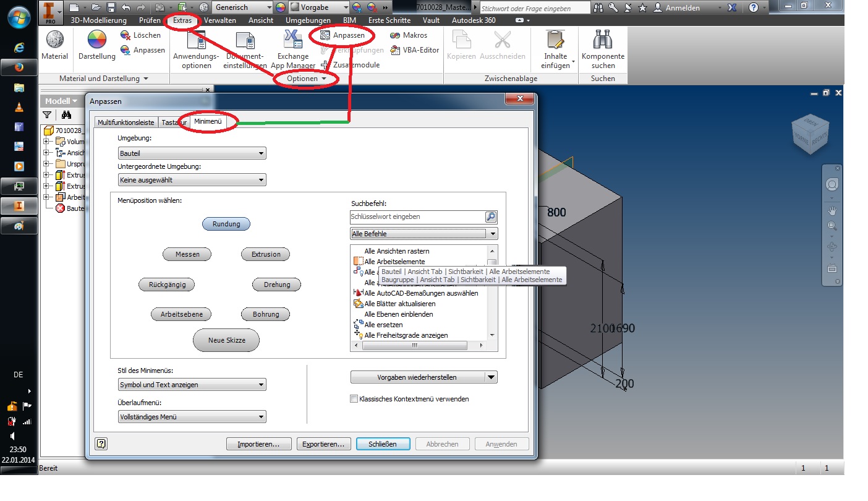Open the Makros command
Screen dimensions: 868x501
(409, 35)
